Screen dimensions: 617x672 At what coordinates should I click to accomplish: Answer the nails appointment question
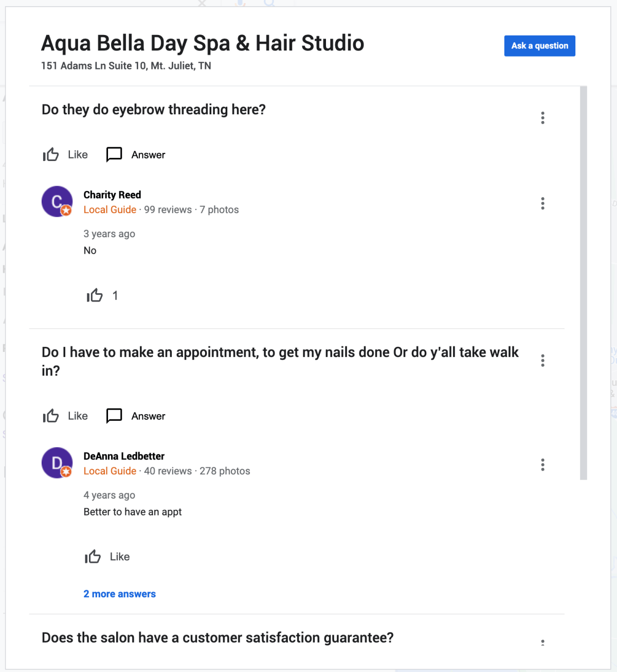coord(136,416)
